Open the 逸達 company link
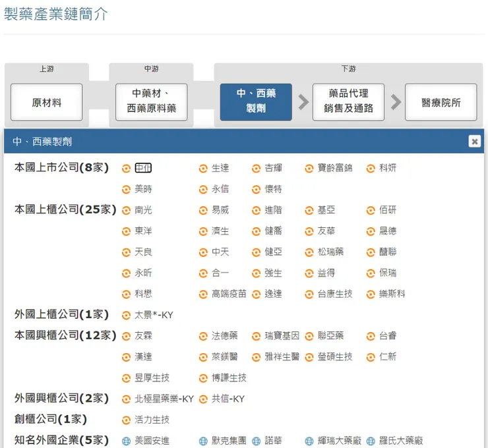488x448 pixels. pos(273,294)
